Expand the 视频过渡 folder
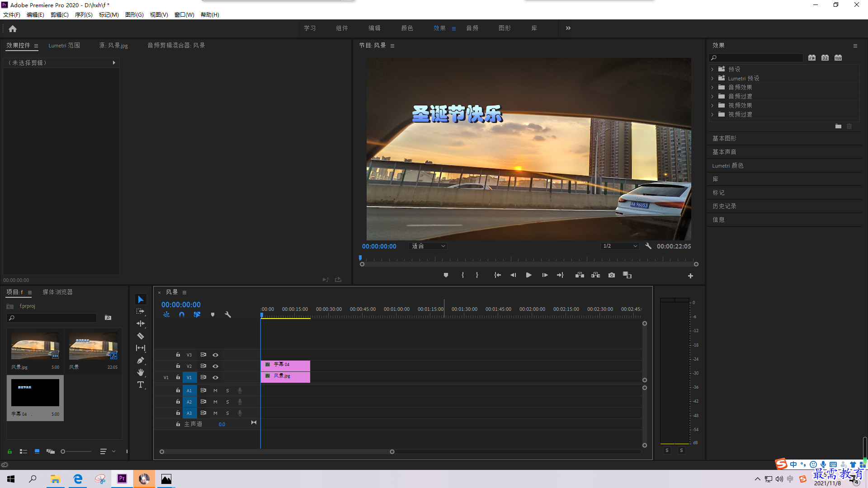The width and height of the screenshot is (868, 488). tap(712, 114)
